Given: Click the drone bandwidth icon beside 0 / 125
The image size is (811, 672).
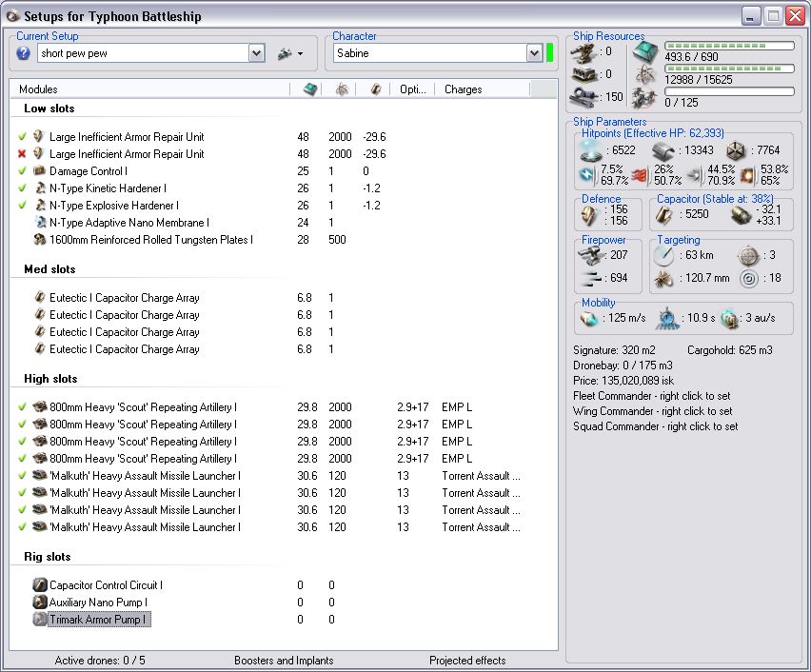Looking at the screenshot, I should pyautogui.click(x=644, y=97).
